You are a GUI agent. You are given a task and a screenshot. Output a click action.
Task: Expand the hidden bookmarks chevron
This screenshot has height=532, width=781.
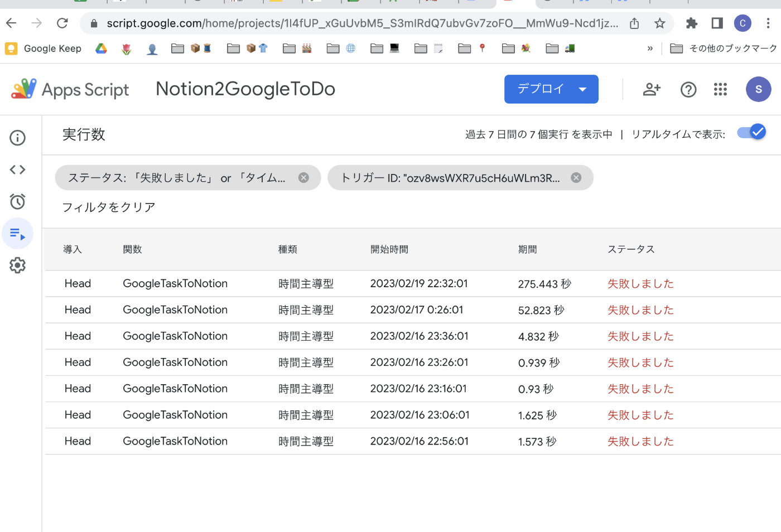[650, 49]
